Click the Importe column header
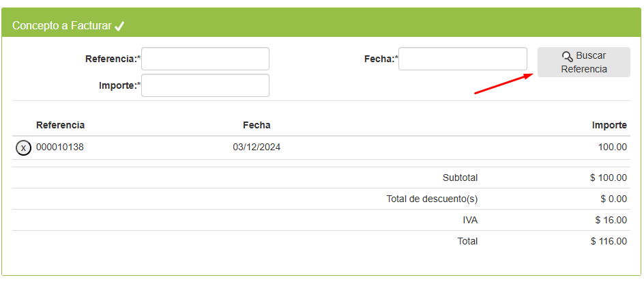This screenshot has width=644, height=282. (x=609, y=125)
